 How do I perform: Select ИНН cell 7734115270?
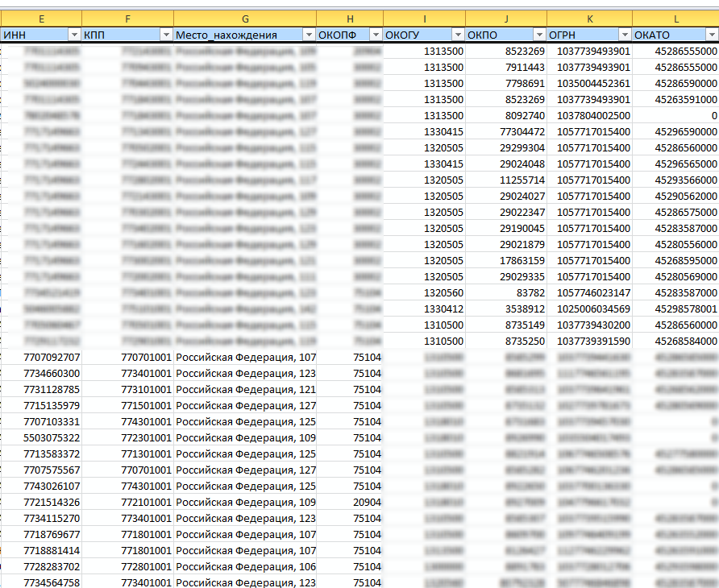[x=41, y=519]
